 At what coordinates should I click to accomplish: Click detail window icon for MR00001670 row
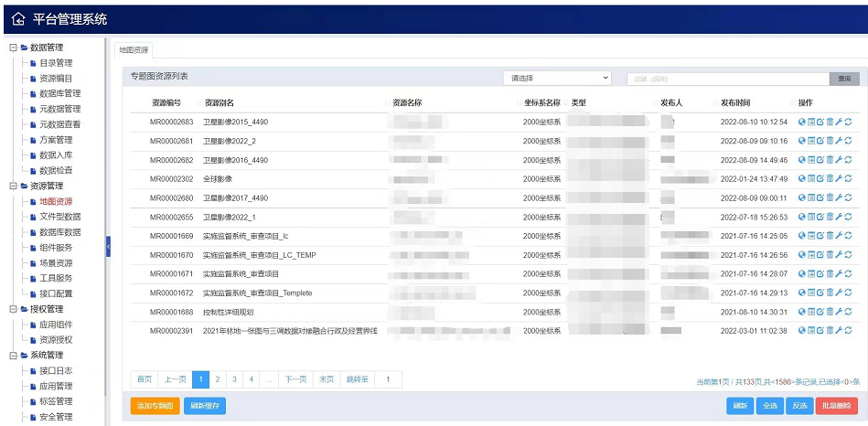tap(811, 254)
